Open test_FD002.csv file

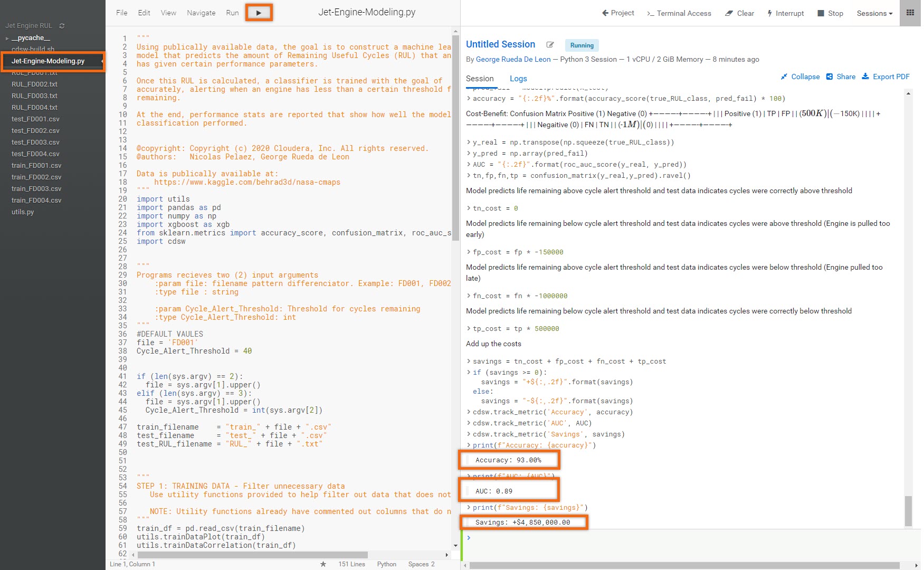35,131
